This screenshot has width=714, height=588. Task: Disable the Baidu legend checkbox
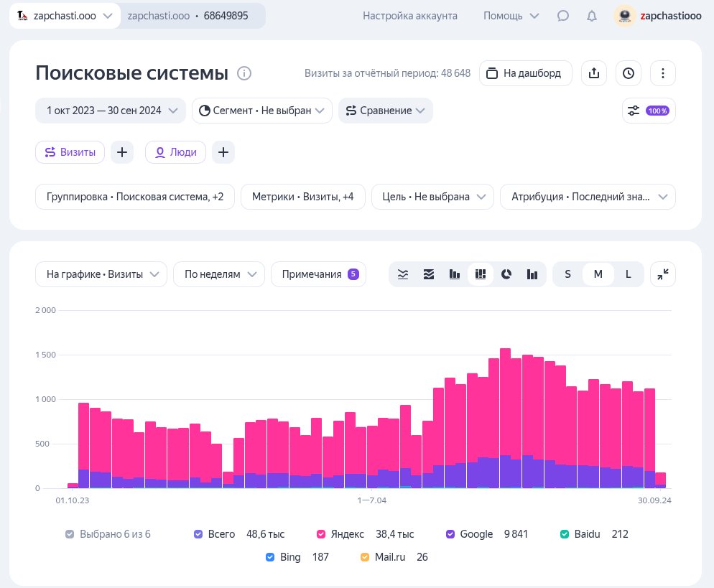(x=565, y=534)
